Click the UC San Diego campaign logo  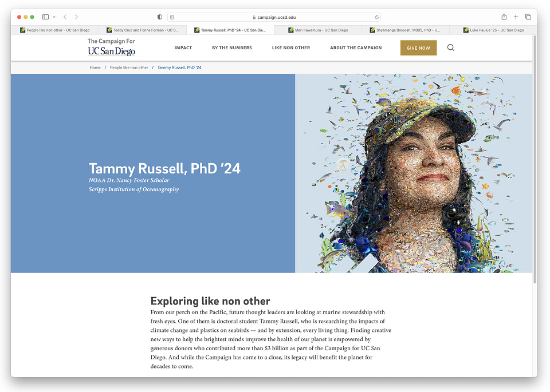pyautogui.click(x=111, y=47)
